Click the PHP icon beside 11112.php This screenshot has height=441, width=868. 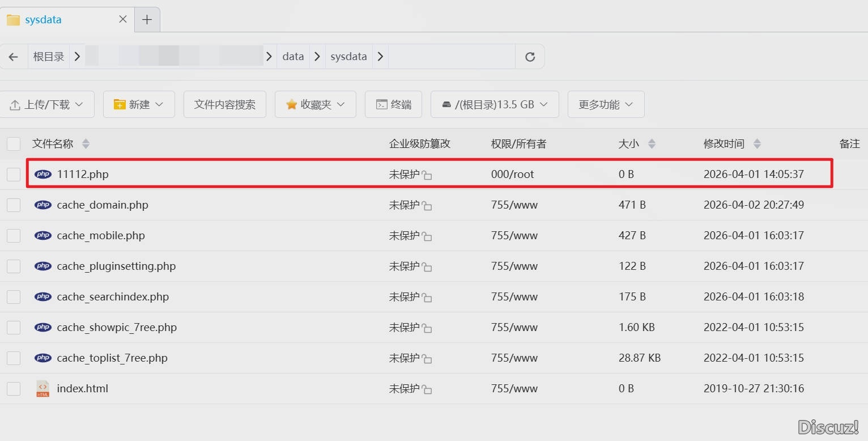point(42,174)
